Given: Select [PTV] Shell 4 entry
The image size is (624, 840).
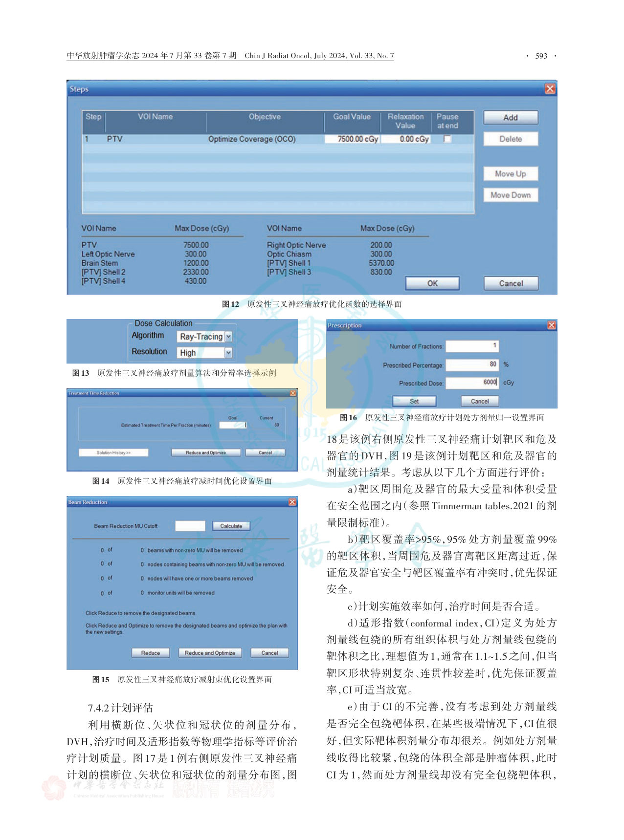Looking at the screenshot, I should 103,281.
